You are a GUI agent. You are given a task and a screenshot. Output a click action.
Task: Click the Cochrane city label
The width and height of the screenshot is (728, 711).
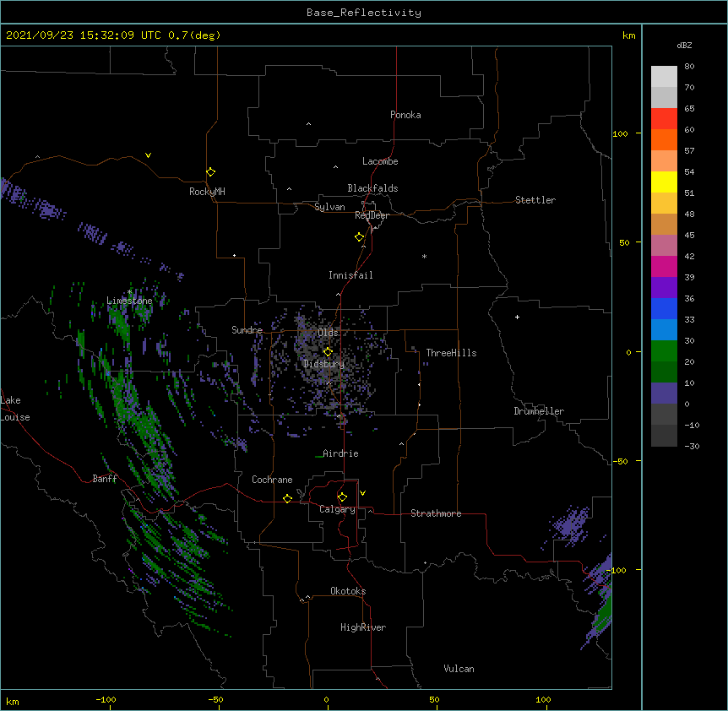tap(272, 480)
